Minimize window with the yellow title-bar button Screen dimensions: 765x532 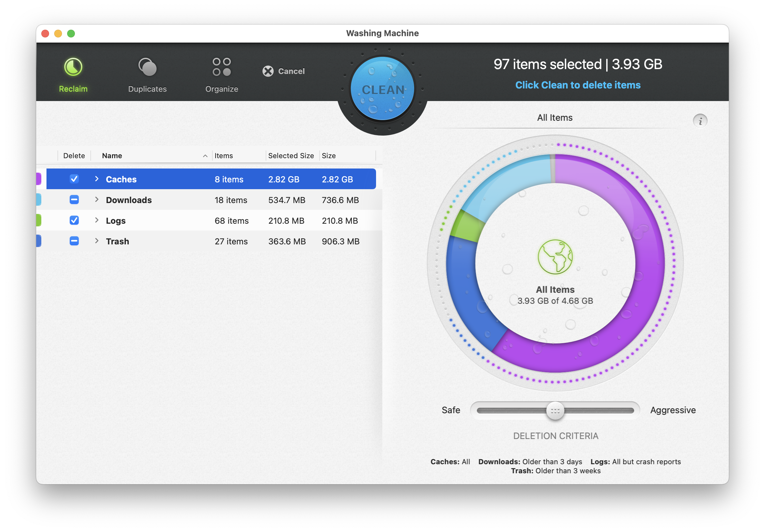coord(58,33)
